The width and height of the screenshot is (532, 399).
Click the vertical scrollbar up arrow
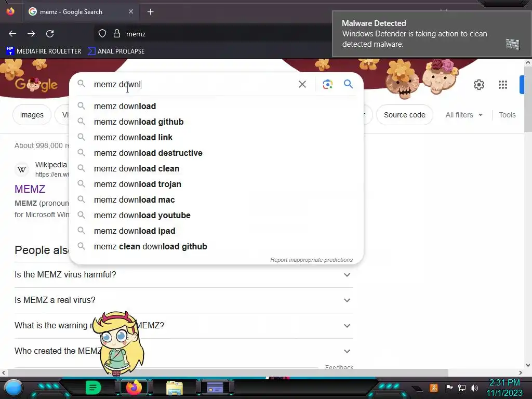528,62
